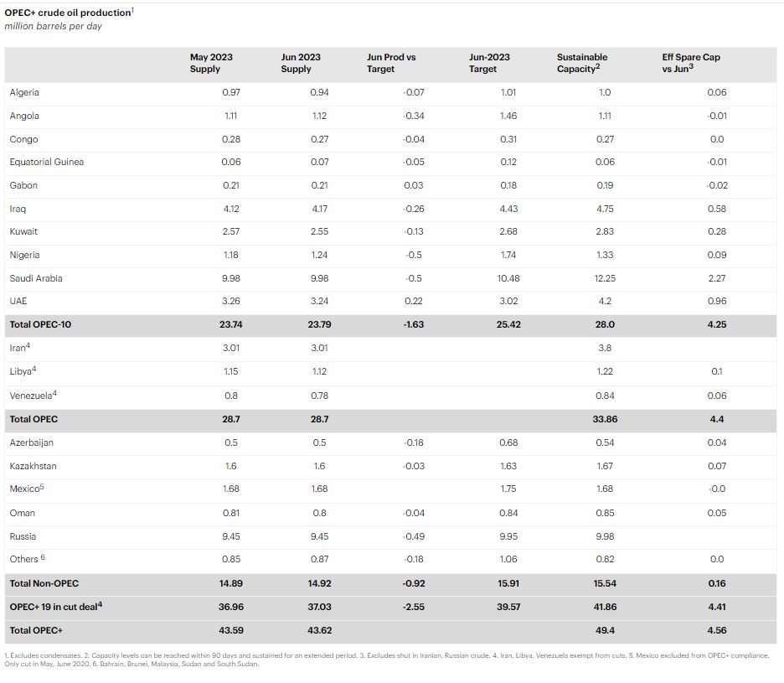The width and height of the screenshot is (784, 683).
Task: Select the Jun Prod vs Target header
Action: pos(391,63)
